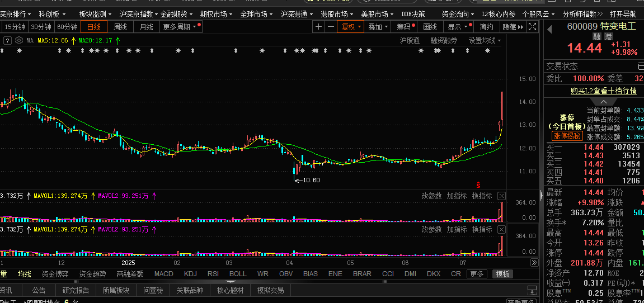
Task: Enter fullscreen chart with the expand-corners icon
Action: [532, 27]
